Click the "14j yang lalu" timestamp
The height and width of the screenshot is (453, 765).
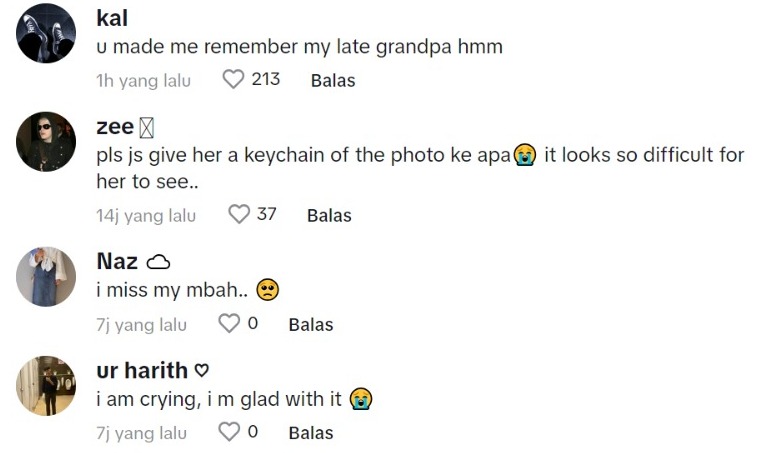(x=146, y=215)
